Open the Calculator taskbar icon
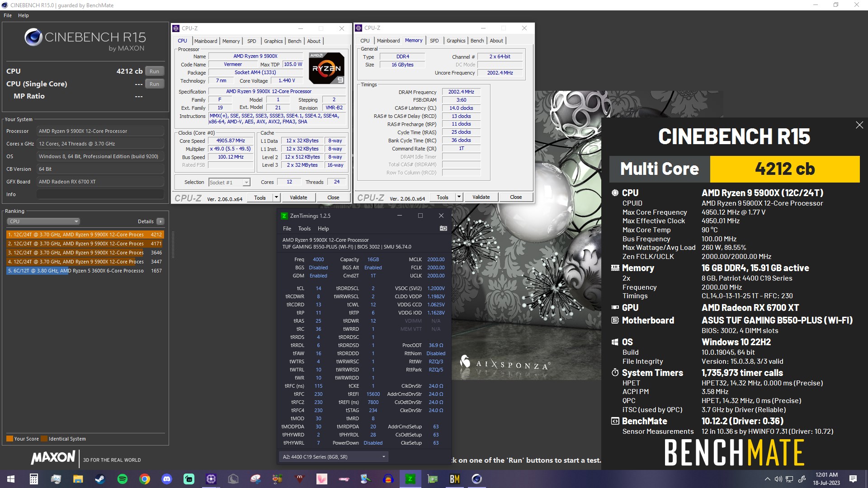Screen dimensions: 868x488 click(34, 479)
